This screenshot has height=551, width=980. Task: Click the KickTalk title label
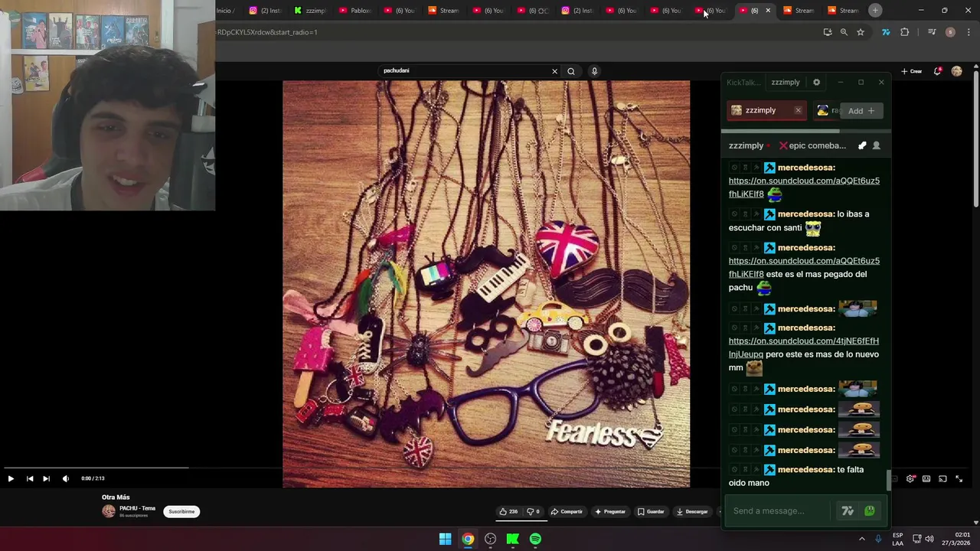[x=743, y=83]
